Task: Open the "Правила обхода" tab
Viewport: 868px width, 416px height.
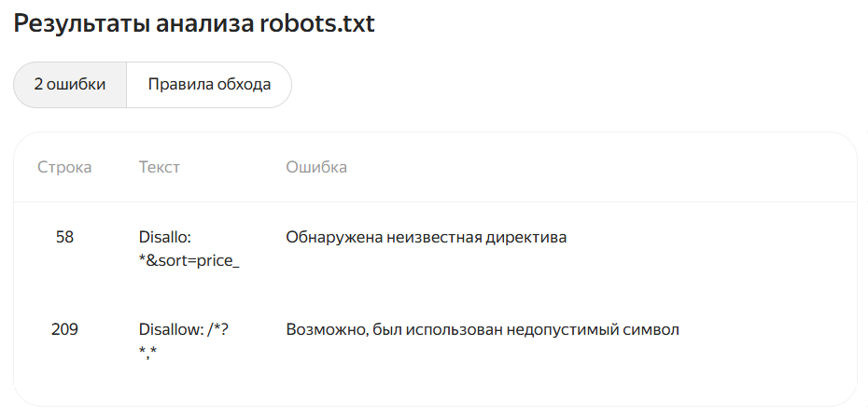Action: tap(209, 85)
